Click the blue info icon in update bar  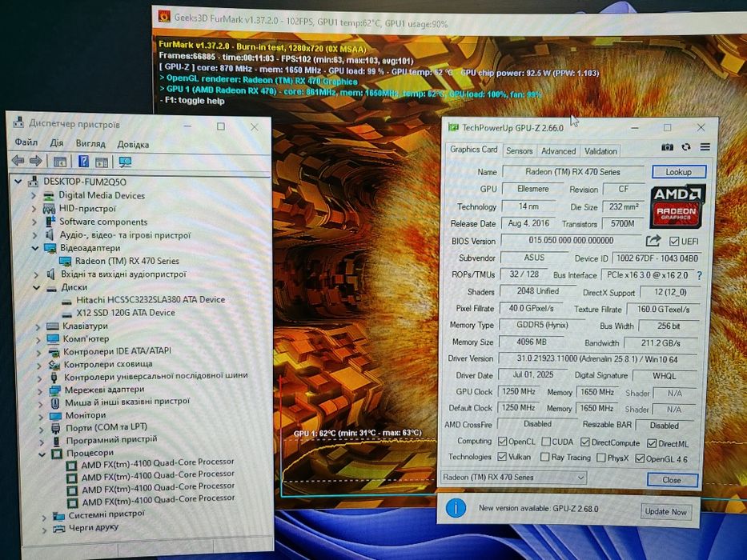point(456,508)
